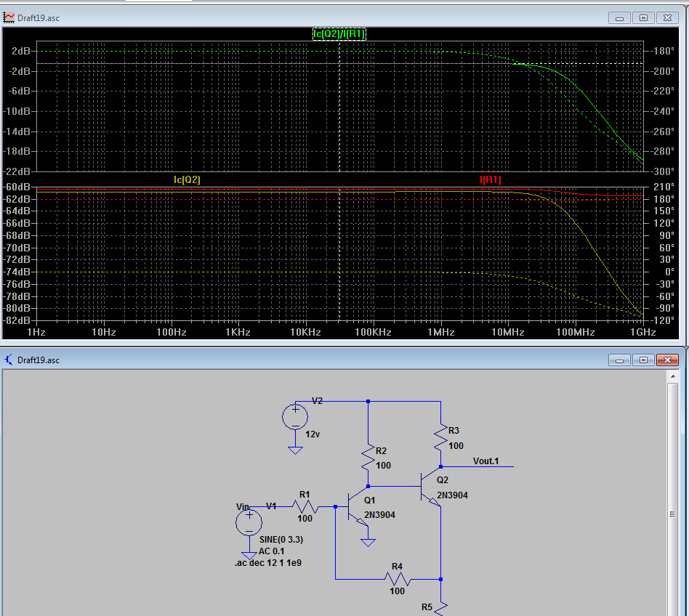689x616 pixels.
Task: Click the -22dB label on upper plot
Action: click(x=17, y=171)
